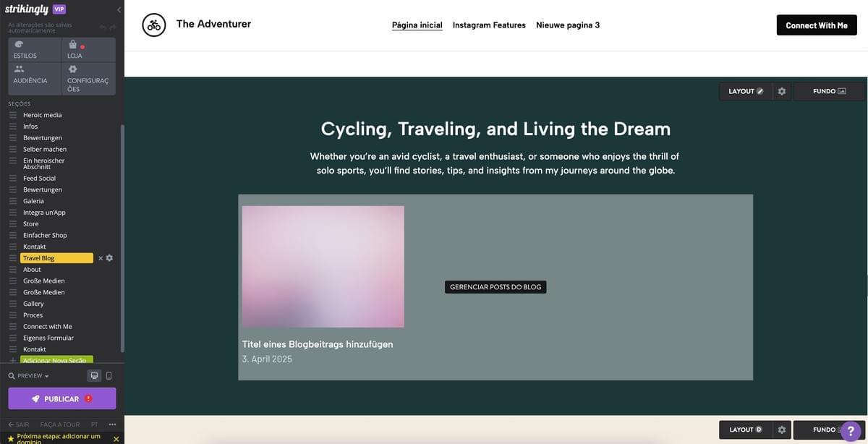Open Travel Blog section settings gear

point(109,258)
